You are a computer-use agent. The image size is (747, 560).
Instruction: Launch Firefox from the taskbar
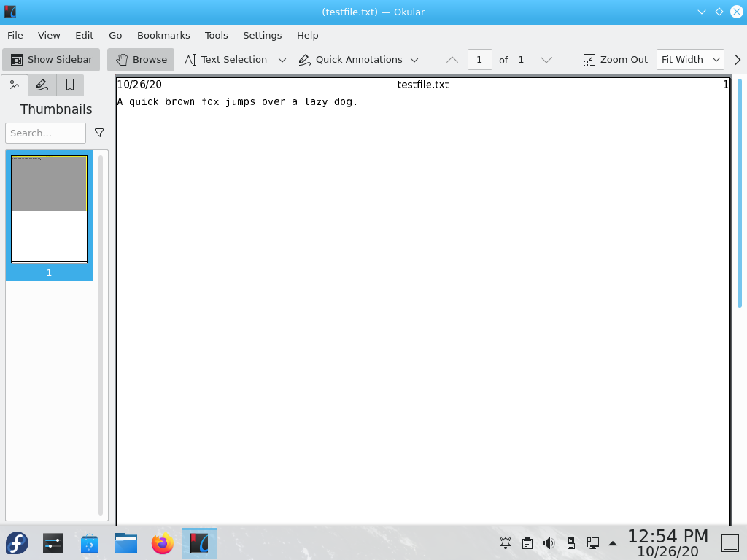pyautogui.click(x=163, y=543)
